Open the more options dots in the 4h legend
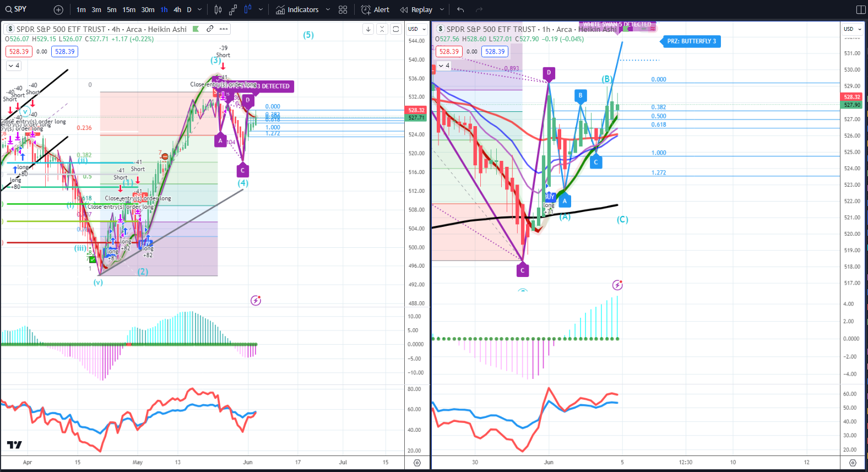This screenshot has height=472, width=868. click(x=224, y=29)
